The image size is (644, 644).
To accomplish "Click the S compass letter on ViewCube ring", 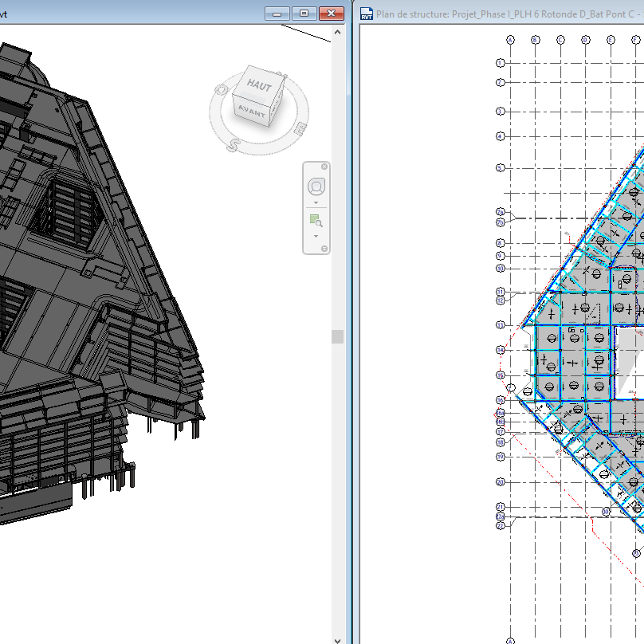I will [x=234, y=145].
